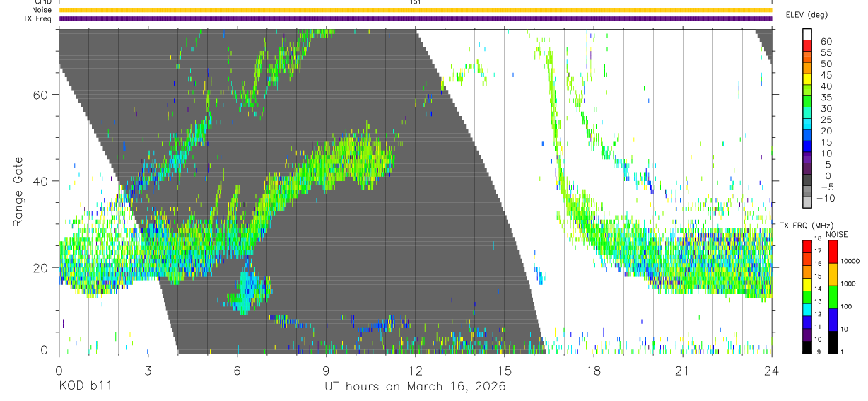Click the '9' tick label on the UT hours axis
The height and width of the screenshot is (401, 868).
pos(326,371)
